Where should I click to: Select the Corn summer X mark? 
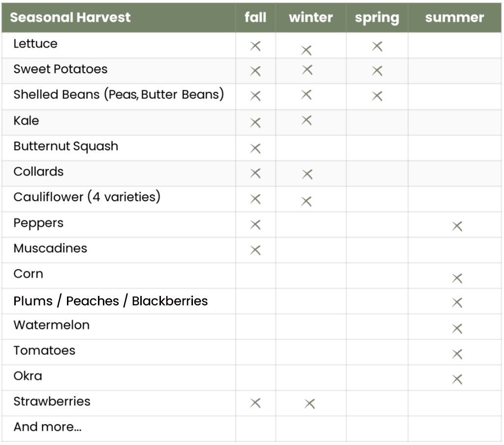point(457,278)
